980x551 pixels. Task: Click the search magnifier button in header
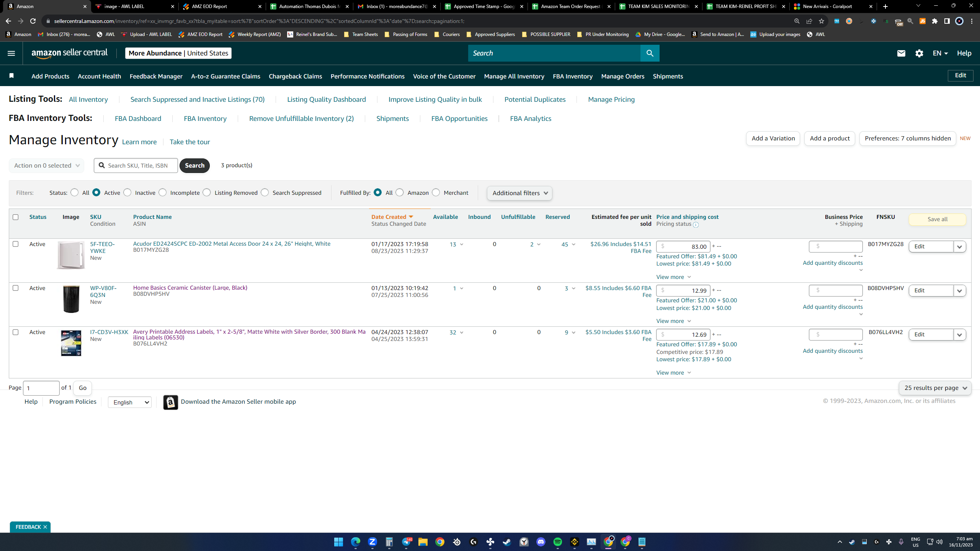coord(650,53)
